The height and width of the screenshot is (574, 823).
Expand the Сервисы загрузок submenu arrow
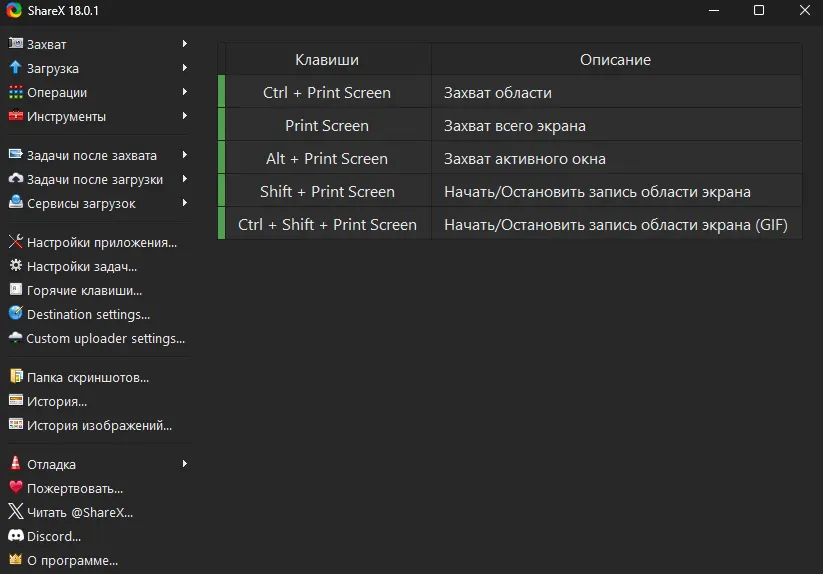(185, 203)
